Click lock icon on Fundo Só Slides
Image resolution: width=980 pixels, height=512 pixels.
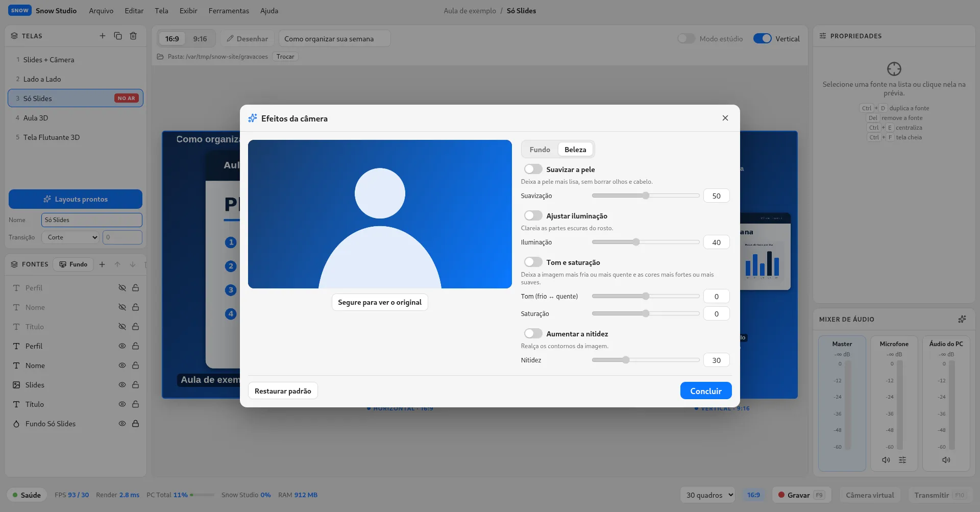tap(136, 424)
